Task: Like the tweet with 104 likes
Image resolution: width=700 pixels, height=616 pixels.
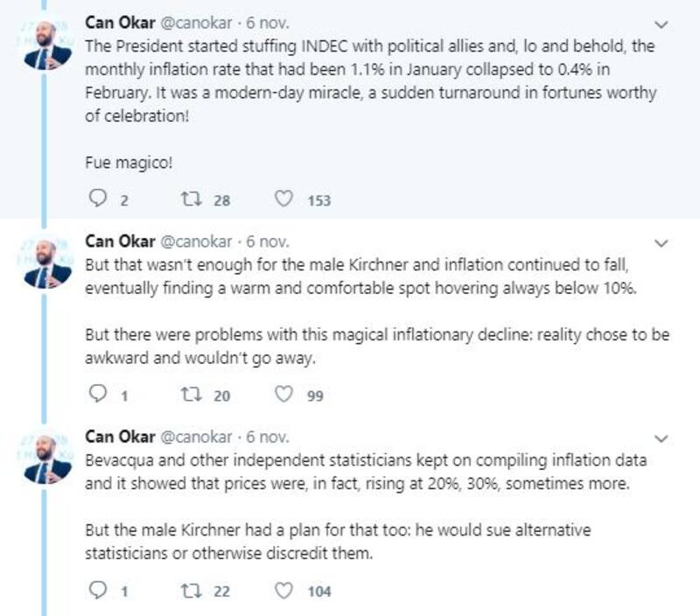Action: [283, 591]
